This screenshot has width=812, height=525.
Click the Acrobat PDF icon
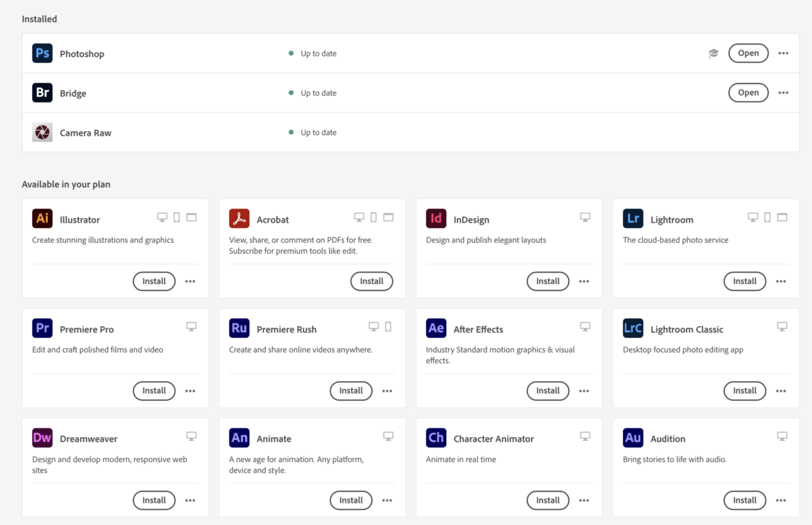(239, 219)
